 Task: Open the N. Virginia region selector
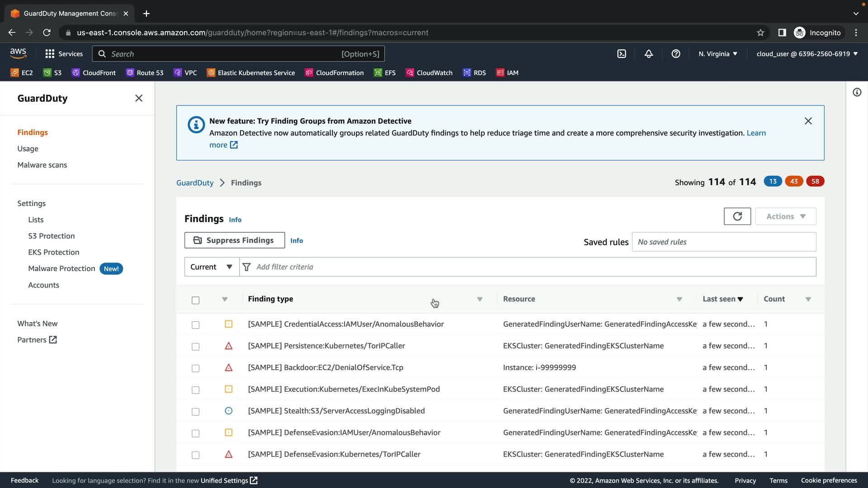point(717,54)
